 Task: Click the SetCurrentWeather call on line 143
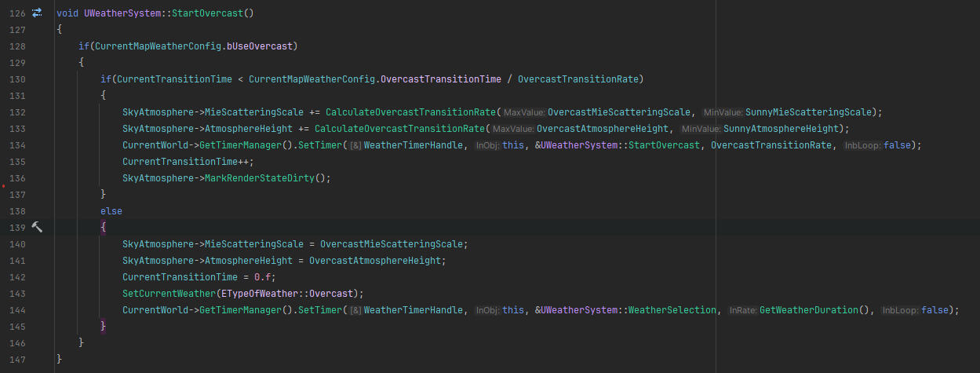pos(168,294)
